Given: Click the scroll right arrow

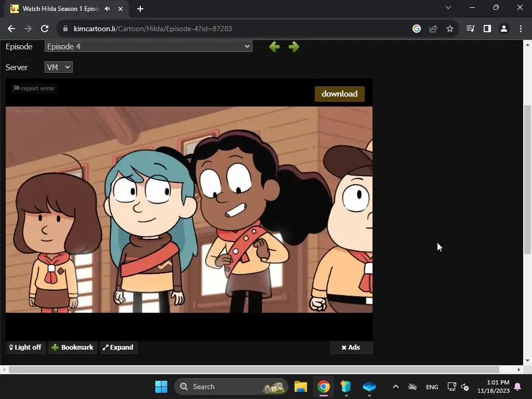Looking at the screenshot, I should (519, 369).
